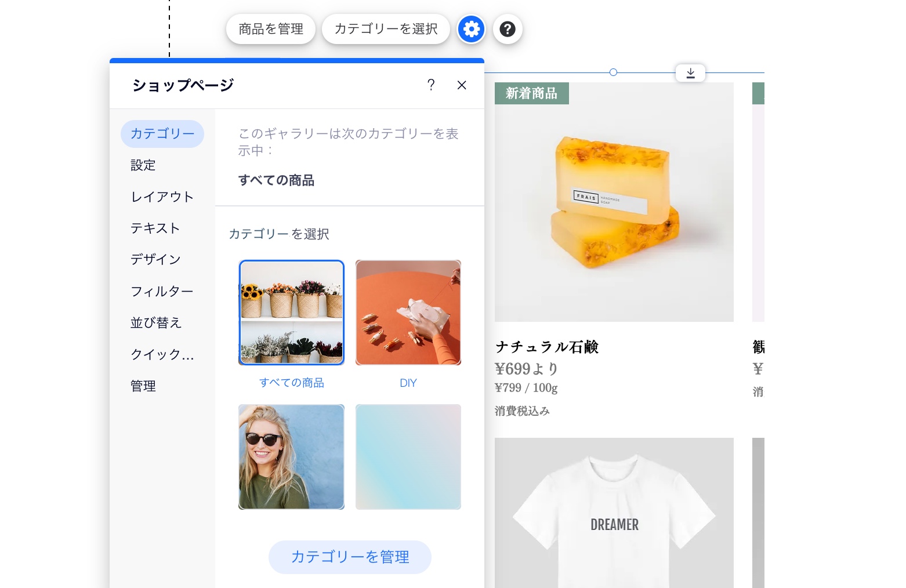Click the すべての商品 thumbnail label

[x=292, y=383]
